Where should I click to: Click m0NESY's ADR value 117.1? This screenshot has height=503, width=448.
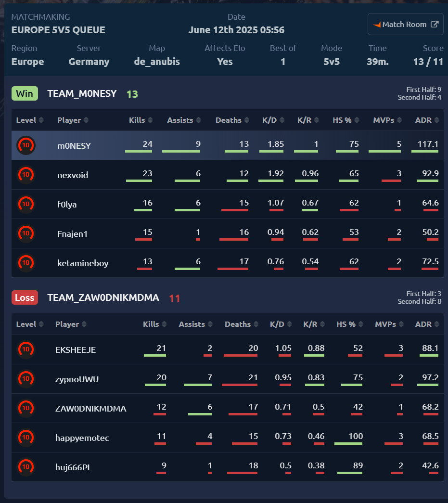[428, 144]
